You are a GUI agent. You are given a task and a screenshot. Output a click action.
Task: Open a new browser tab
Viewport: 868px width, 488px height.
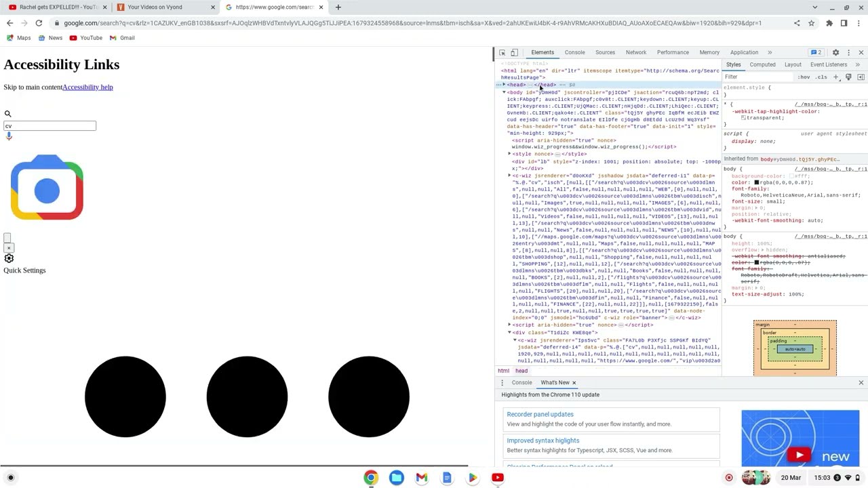(x=338, y=7)
